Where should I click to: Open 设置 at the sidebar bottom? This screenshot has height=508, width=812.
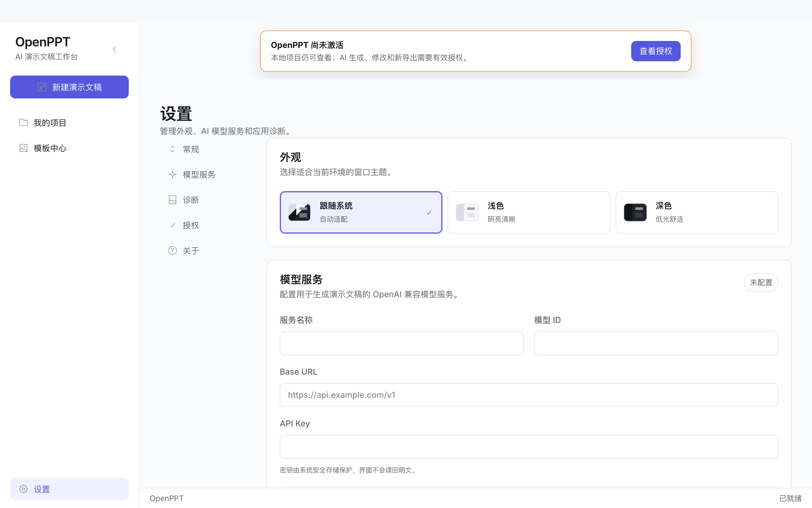69,489
